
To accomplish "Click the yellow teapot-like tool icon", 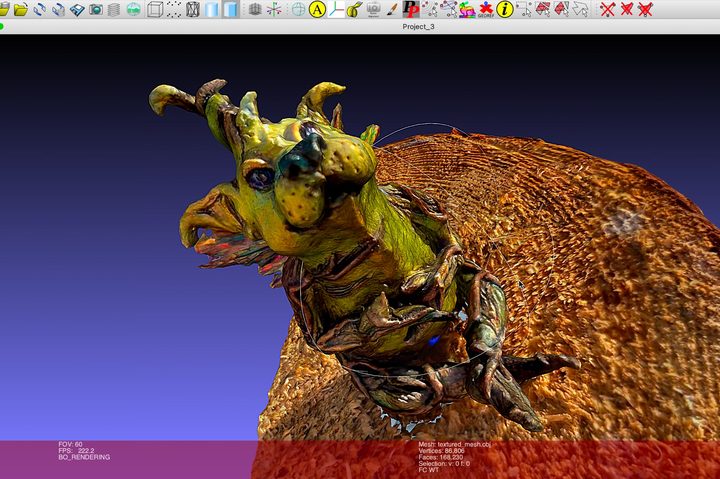I will [354, 9].
